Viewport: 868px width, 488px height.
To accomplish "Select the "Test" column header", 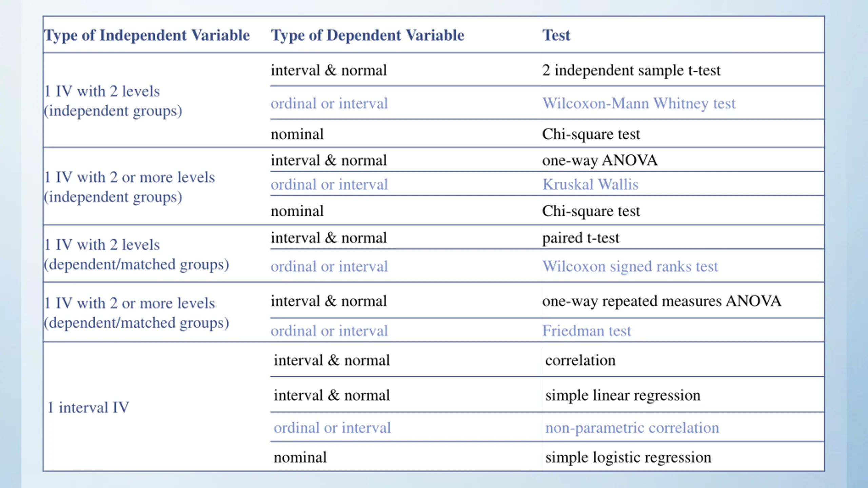I will click(x=556, y=35).
